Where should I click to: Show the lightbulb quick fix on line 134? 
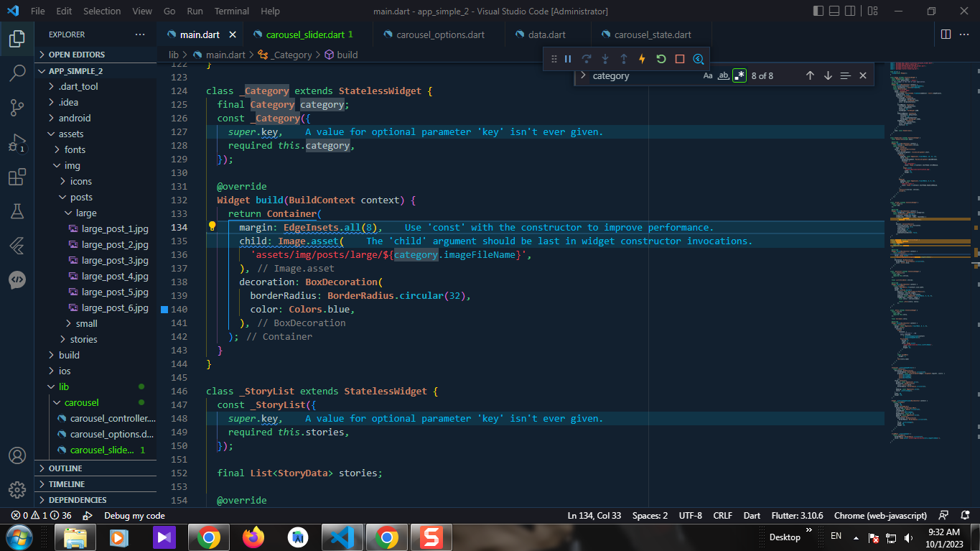[x=213, y=227]
